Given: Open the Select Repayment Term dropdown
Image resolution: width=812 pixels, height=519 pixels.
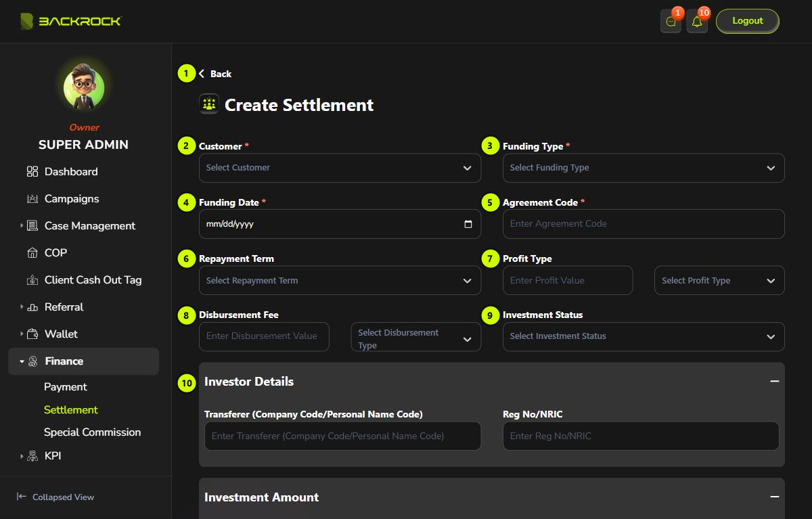Looking at the screenshot, I should pyautogui.click(x=340, y=280).
